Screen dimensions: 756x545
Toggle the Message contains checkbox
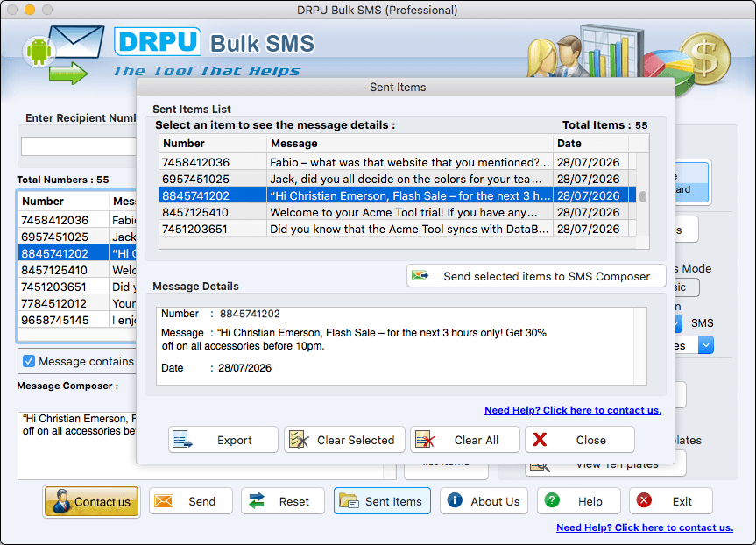pos(29,361)
